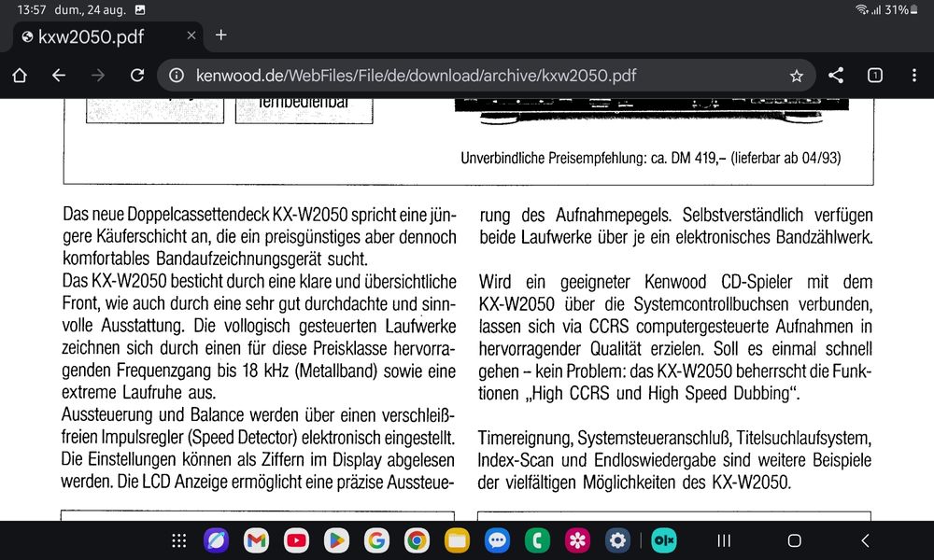Click the text 'High CCRS und High Speed Dubbing'
This screenshot has width=934, height=560.
tap(660, 393)
